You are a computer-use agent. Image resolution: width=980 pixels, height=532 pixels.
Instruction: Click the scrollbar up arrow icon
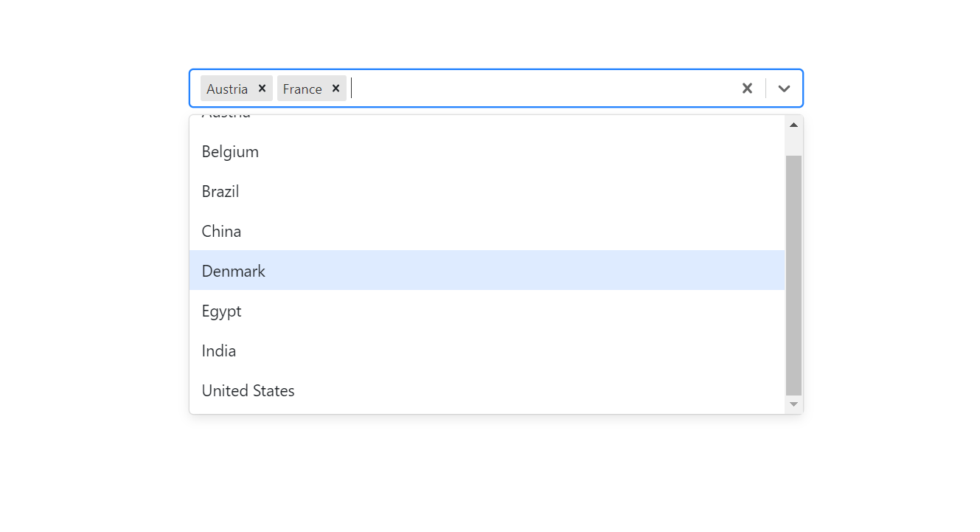click(x=793, y=124)
